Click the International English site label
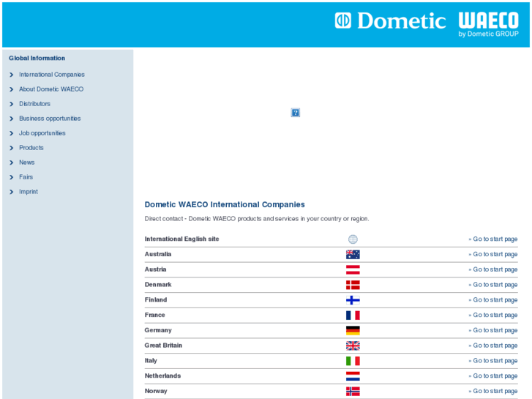532x399 pixels. click(x=182, y=239)
